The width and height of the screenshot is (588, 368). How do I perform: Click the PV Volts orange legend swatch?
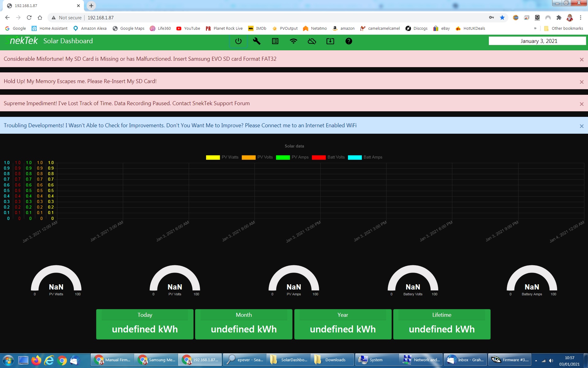coord(248,157)
